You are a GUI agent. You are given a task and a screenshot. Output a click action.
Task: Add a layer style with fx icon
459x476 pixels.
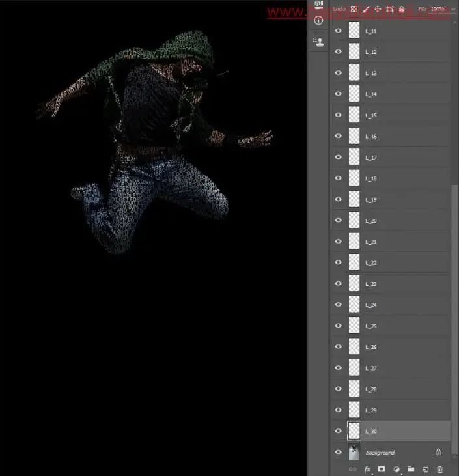coord(367,469)
